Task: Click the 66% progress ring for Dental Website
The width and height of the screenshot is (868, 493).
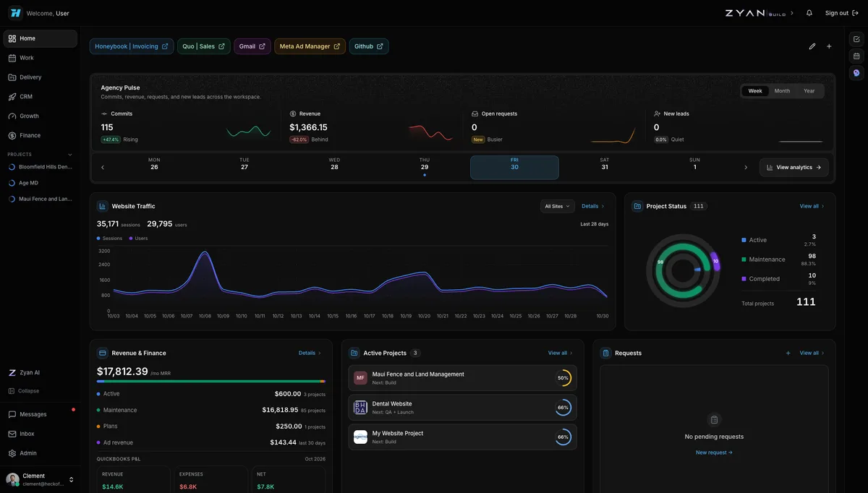Action: click(x=563, y=408)
